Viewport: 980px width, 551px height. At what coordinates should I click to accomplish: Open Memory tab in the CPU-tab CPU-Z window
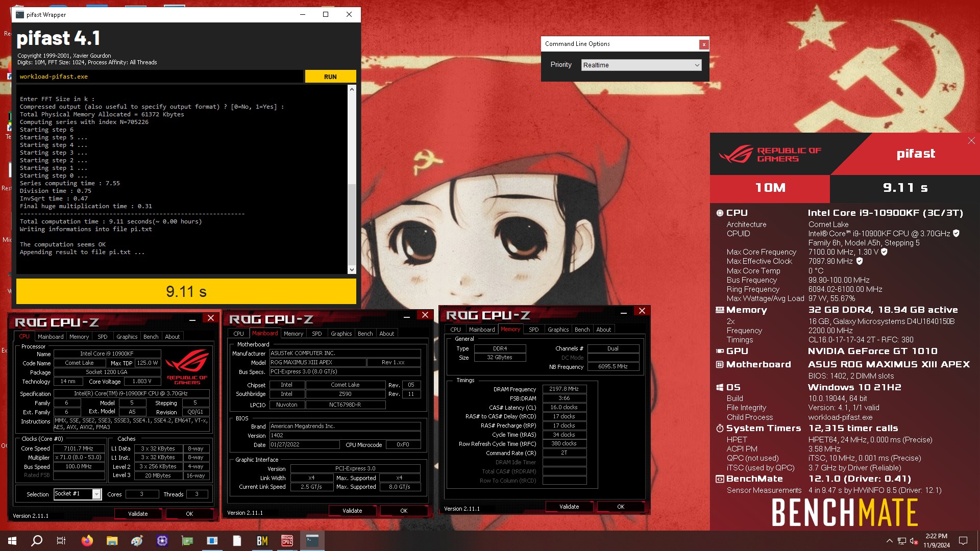79,337
